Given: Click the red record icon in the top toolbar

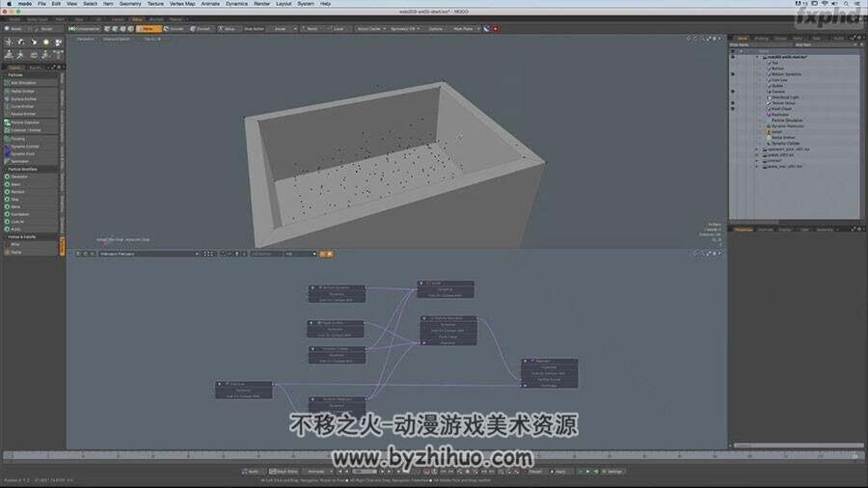Looking at the screenshot, I should pyautogui.click(x=496, y=29).
